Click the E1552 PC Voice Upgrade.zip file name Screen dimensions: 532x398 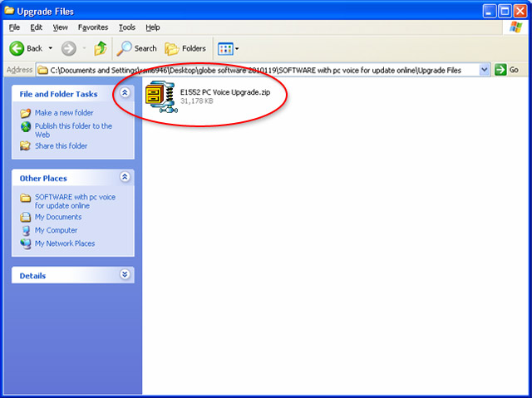225,92
